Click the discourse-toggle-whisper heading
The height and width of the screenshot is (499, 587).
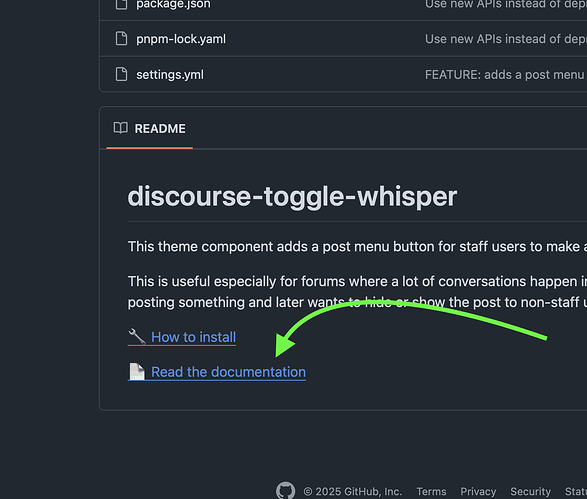click(x=292, y=197)
